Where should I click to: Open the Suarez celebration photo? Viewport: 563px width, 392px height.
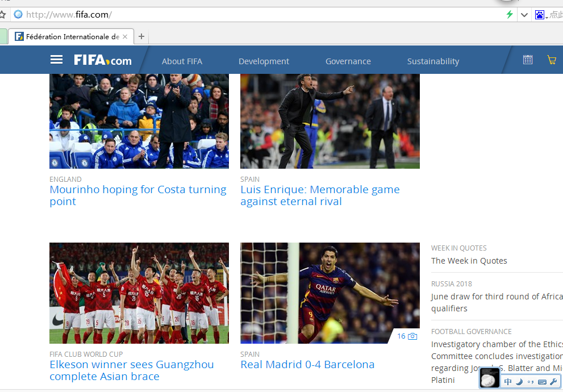[330, 293]
